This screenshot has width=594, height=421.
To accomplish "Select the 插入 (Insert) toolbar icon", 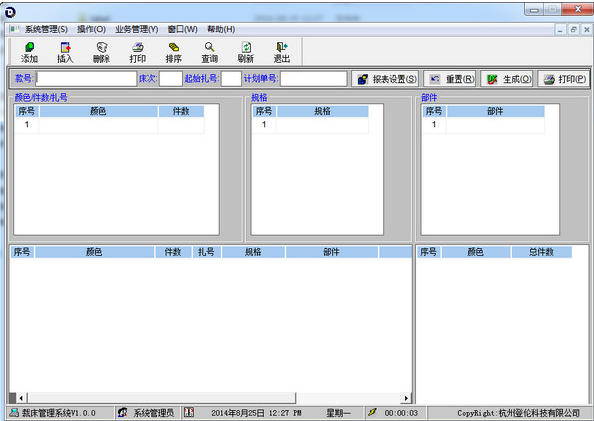I will pos(65,52).
